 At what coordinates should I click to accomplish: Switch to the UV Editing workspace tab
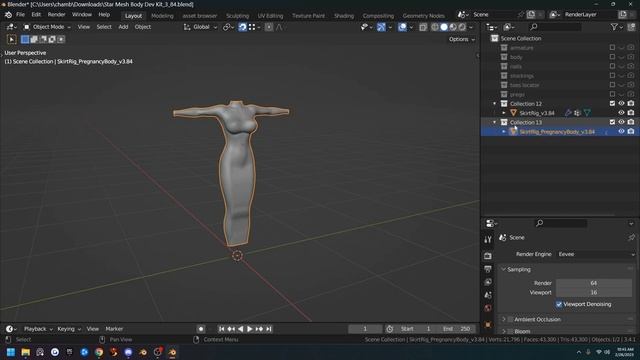pos(270,16)
